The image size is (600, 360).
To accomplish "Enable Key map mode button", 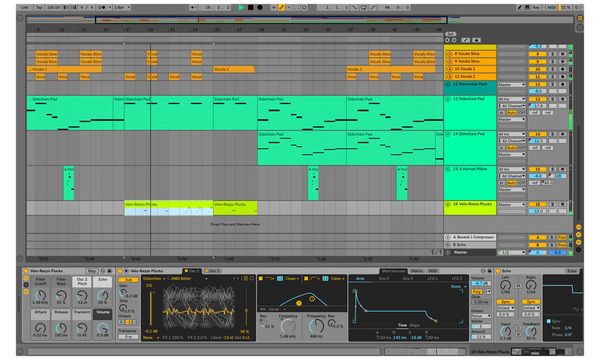I will point(536,7).
